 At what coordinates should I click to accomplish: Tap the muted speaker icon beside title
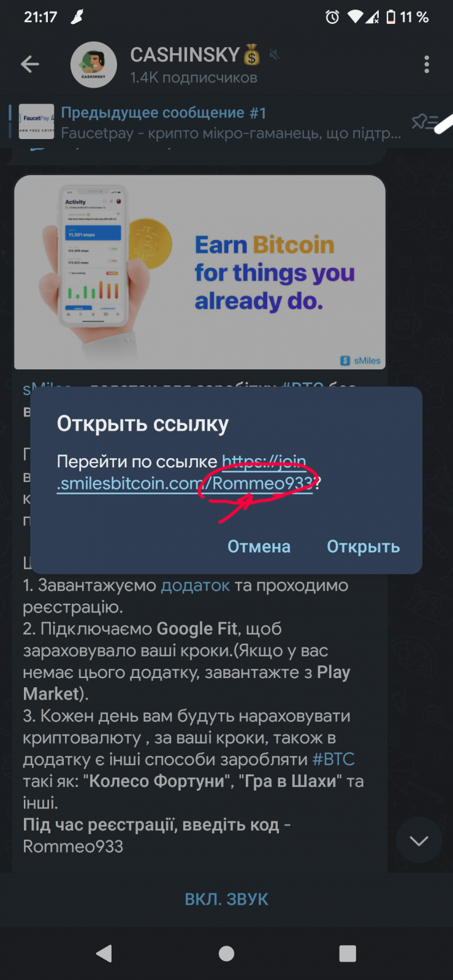275,55
